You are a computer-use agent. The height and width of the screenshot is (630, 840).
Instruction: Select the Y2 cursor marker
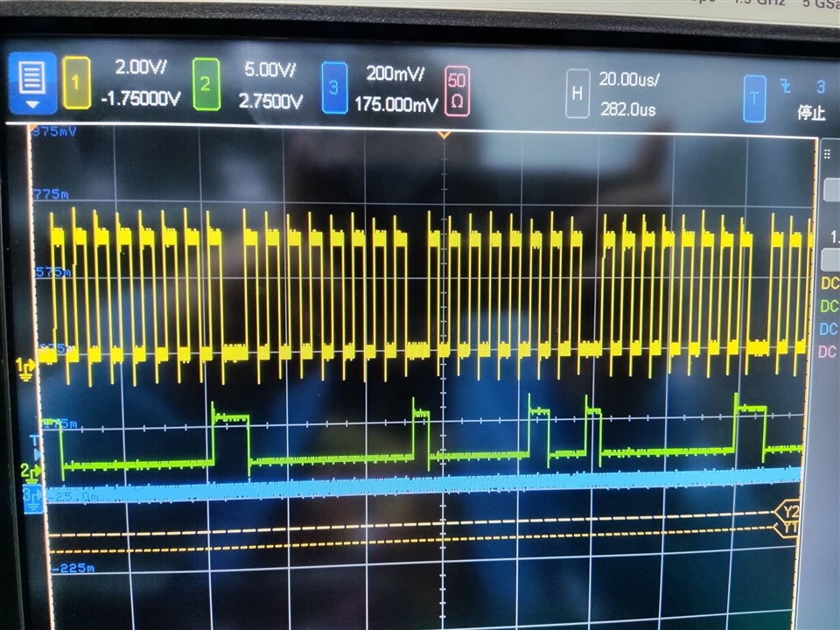pos(788,512)
